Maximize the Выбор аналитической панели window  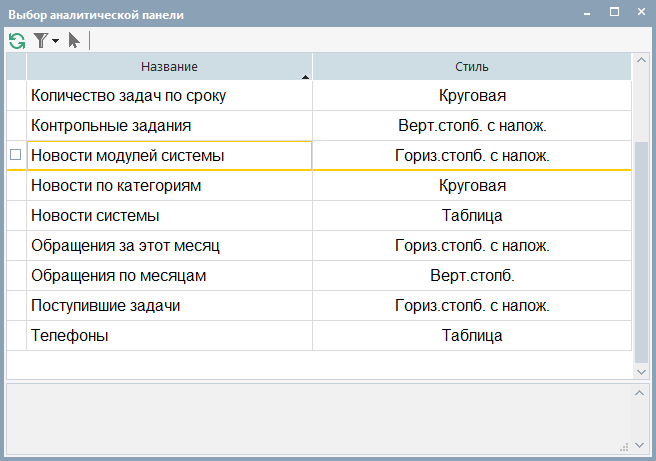(x=614, y=12)
